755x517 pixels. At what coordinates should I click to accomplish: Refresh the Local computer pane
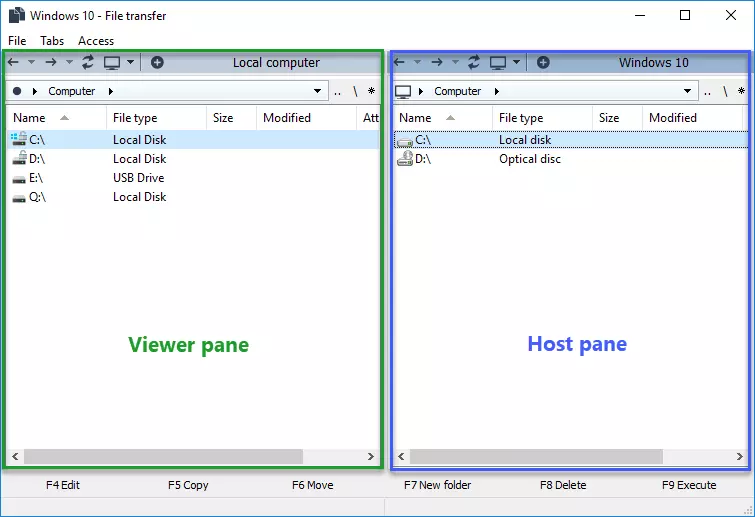[x=88, y=62]
